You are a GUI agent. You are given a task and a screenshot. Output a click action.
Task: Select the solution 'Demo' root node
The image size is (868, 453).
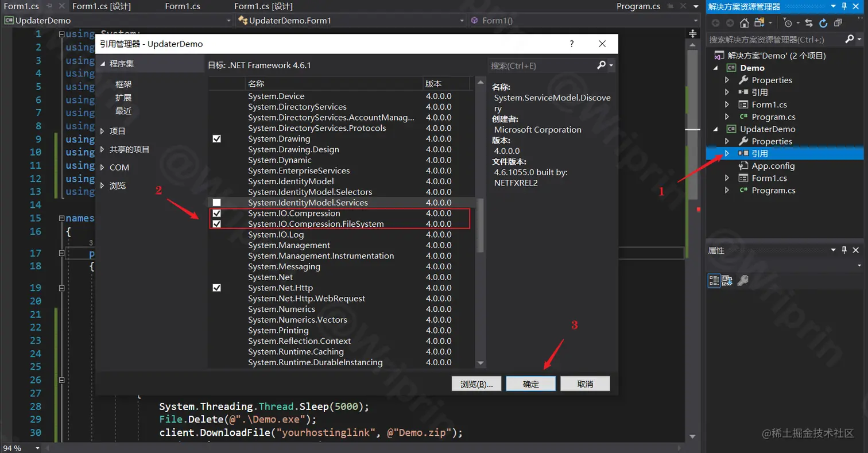(769, 56)
